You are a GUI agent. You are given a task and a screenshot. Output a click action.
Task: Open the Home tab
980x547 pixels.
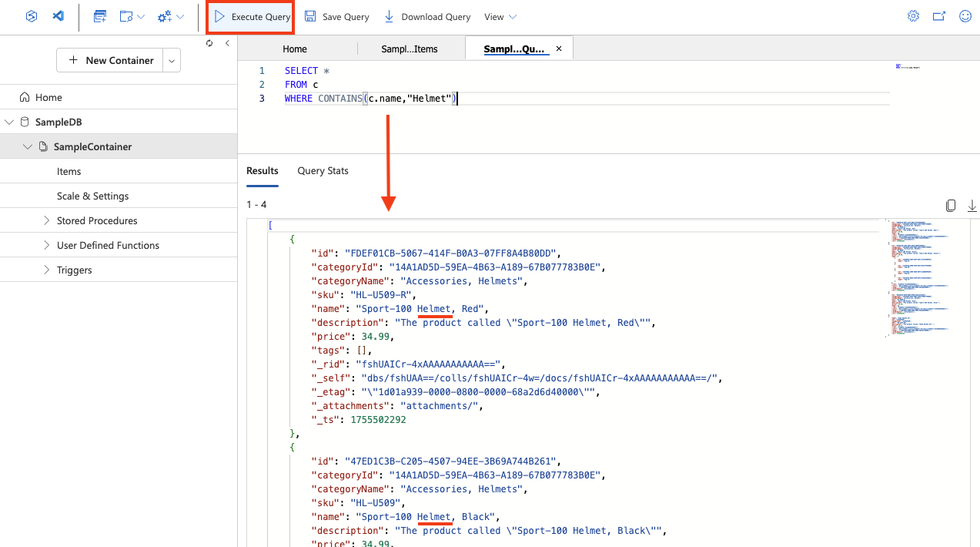pos(295,48)
